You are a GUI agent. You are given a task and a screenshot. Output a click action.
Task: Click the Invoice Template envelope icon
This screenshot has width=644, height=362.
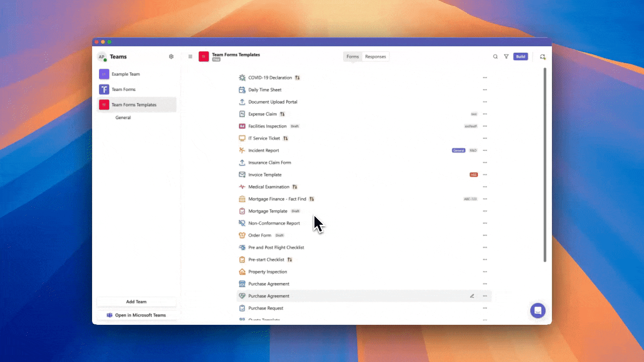pos(242,174)
